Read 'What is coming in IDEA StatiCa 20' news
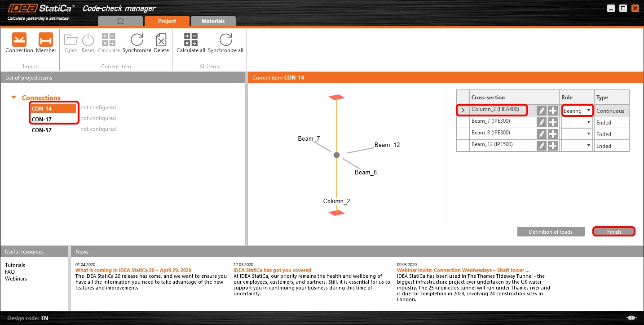Image resolution: width=644 pixels, height=325 pixels. coord(133,270)
